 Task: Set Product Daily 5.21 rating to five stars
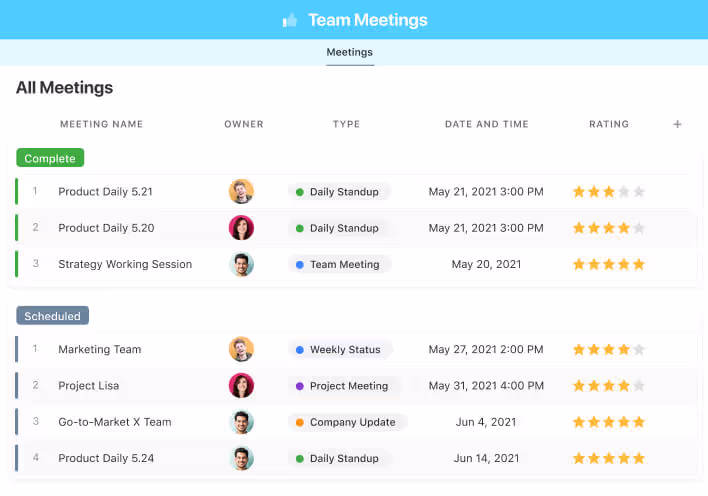coord(639,192)
